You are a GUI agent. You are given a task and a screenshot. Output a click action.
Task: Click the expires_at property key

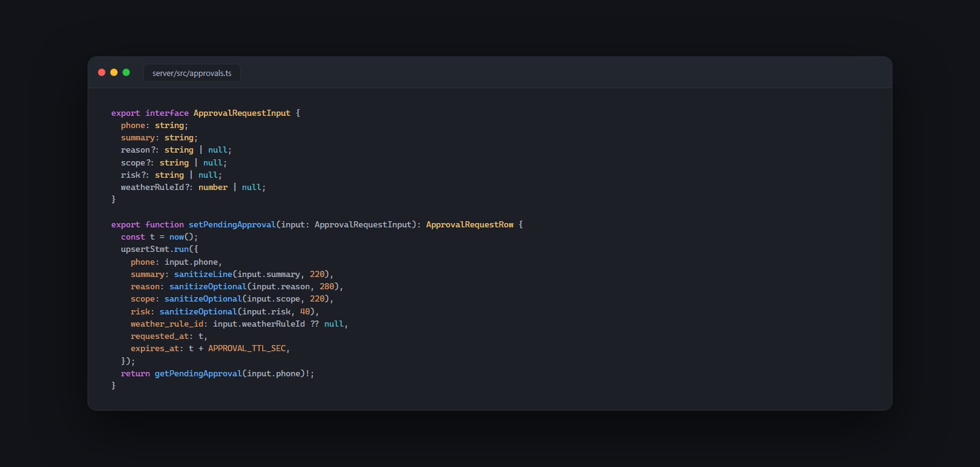[x=154, y=348]
